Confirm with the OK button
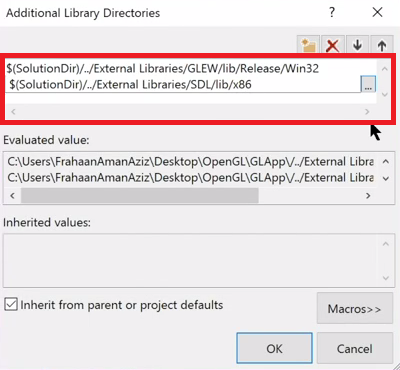 (274, 348)
